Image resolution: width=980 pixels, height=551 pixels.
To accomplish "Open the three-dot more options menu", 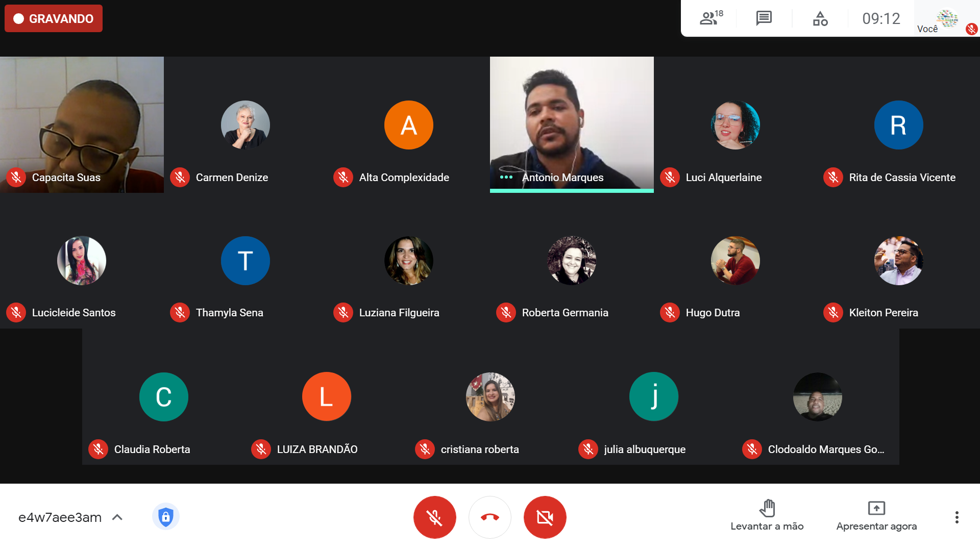I will [x=957, y=517].
